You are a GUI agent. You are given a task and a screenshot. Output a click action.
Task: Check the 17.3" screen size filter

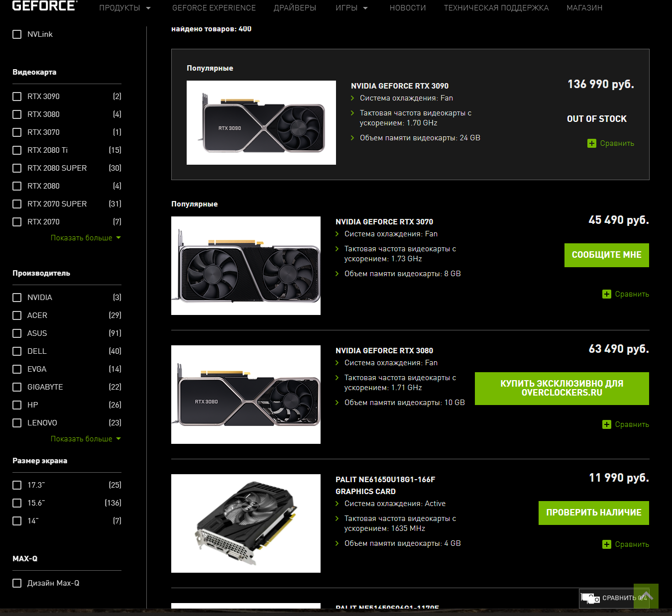[x=17, y=485]
